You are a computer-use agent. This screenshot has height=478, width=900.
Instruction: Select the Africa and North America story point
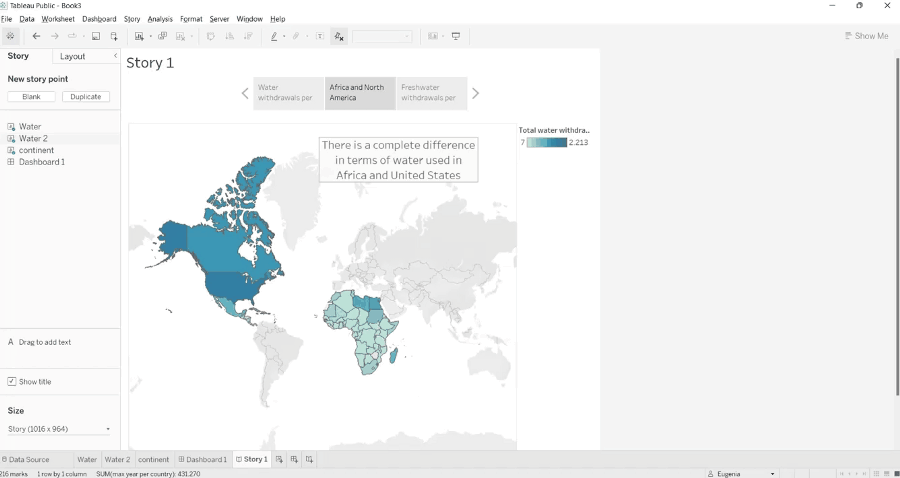point(360,93)
